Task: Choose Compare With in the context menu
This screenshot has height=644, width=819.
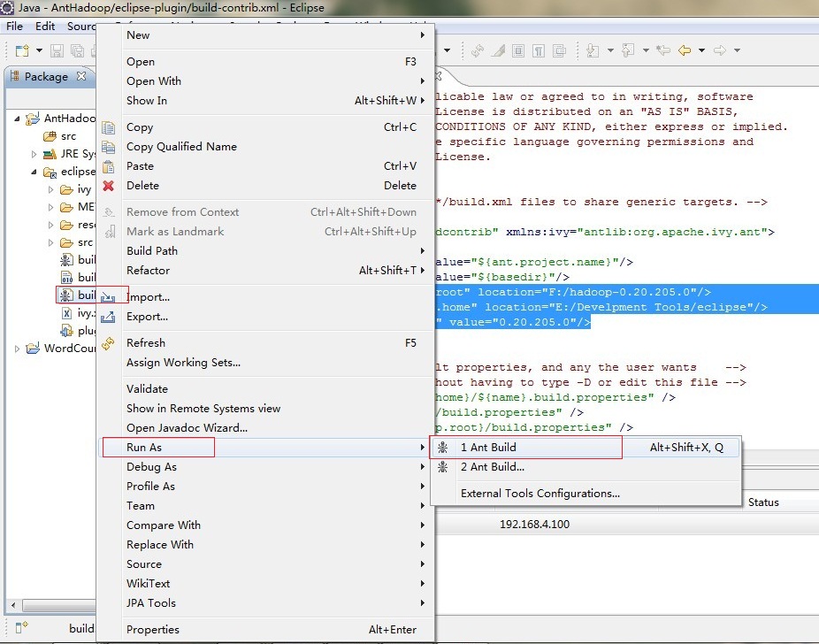Action: [266, 525]
